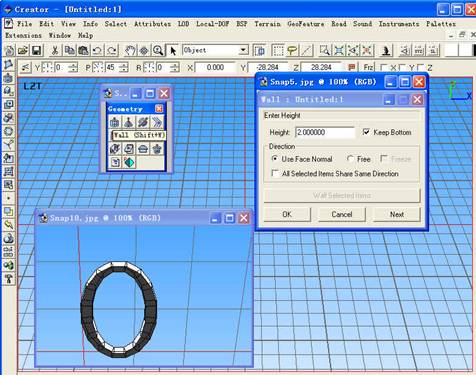Enable All Selected Items Share Same Direction
The width and height of the screenshot is (476, 375).
click(275, 174)
